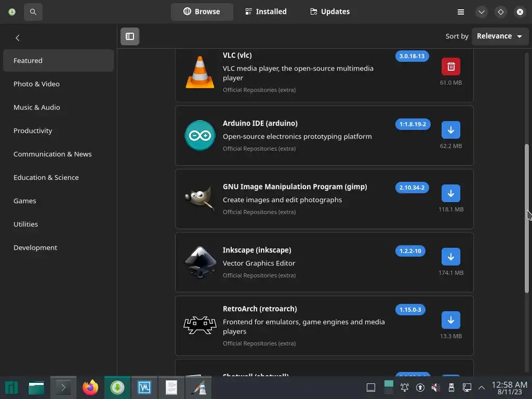Go back with the left chevron
Screen dimensions: 532x399
coord(18,37)
